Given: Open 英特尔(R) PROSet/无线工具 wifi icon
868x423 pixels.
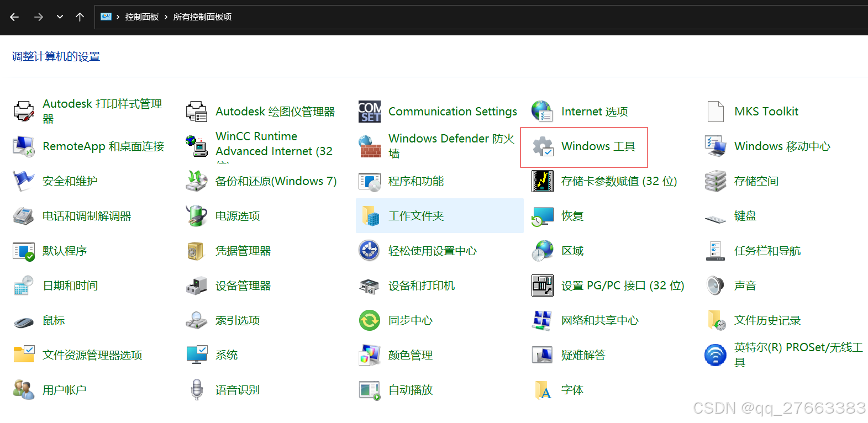Looking at the screenshot, I should [716, 355].
